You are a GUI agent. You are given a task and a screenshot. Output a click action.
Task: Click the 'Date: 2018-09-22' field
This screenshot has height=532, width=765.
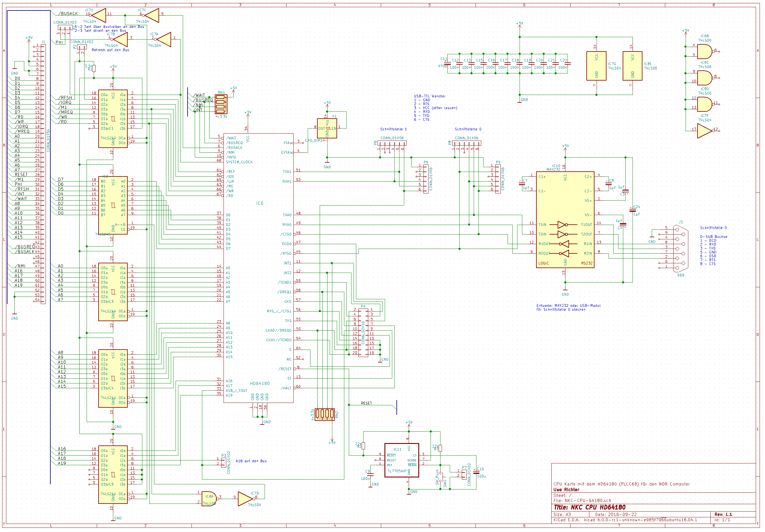coord(616,514)
